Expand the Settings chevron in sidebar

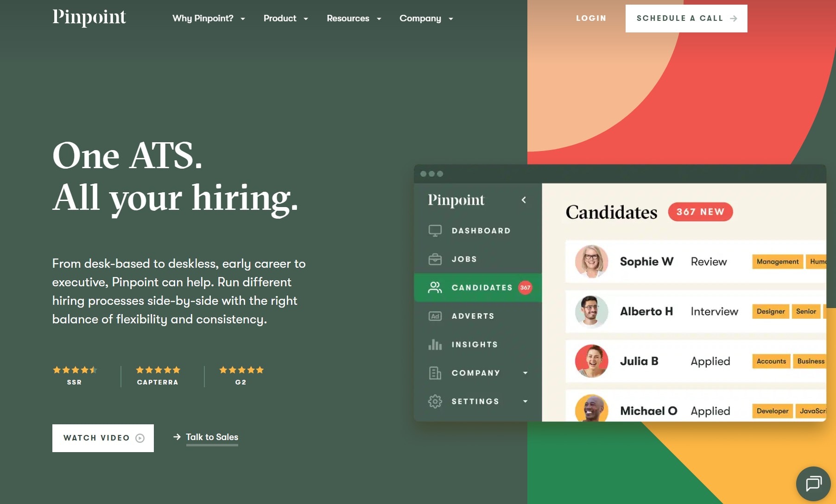click(x=525, y=401)
